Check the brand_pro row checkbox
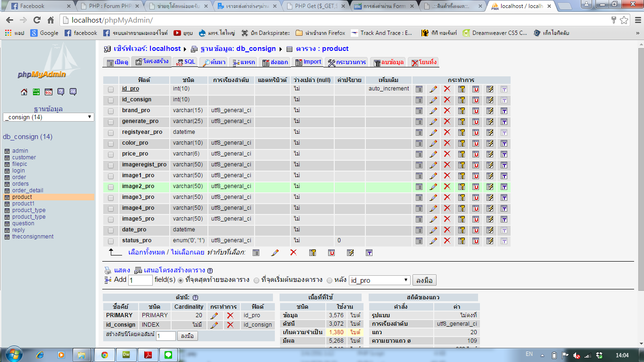 [x=111, y=111]
